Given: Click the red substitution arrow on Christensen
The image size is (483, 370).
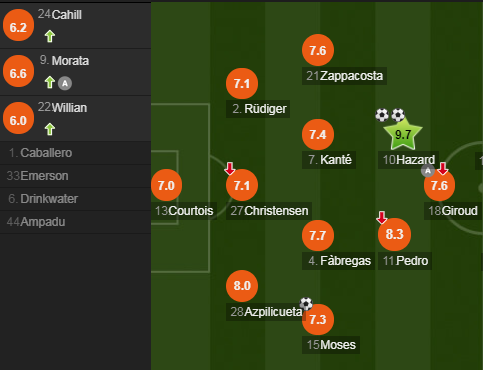Looking at the screenshot, I should 230,169.
